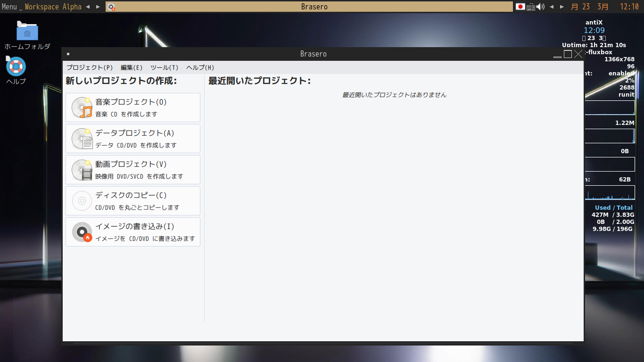Screen dimensions: 644x362
Task: Start a new 音楽プロジェクト for audio CD
Action: click(132, 107)
